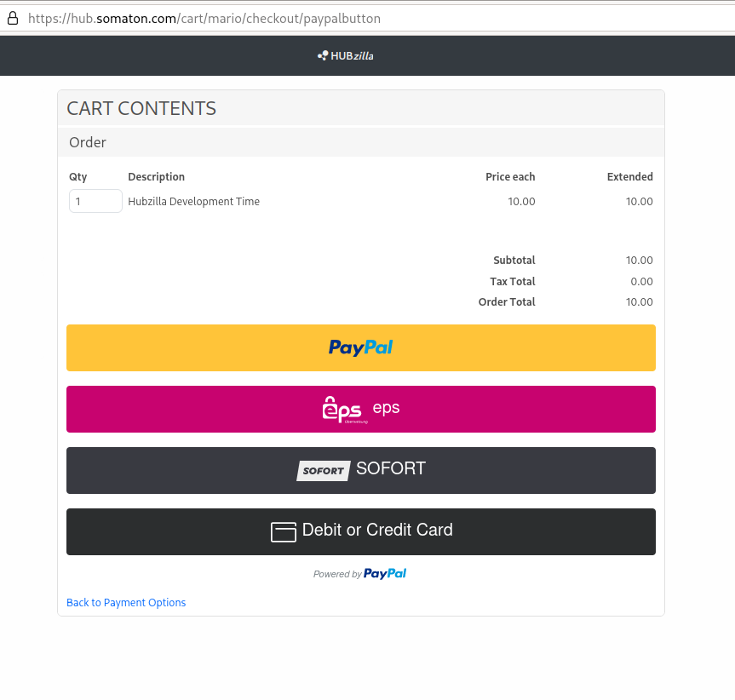Click the Price each column header
The image size is (735, 700).
pos(510,177)
